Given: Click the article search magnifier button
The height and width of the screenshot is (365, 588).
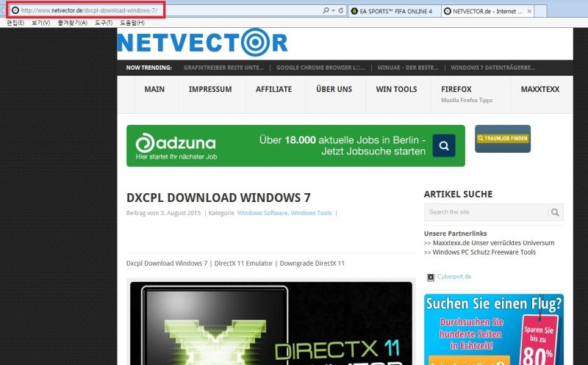Looking at the screenshot, I should click(x=556, y=212).
